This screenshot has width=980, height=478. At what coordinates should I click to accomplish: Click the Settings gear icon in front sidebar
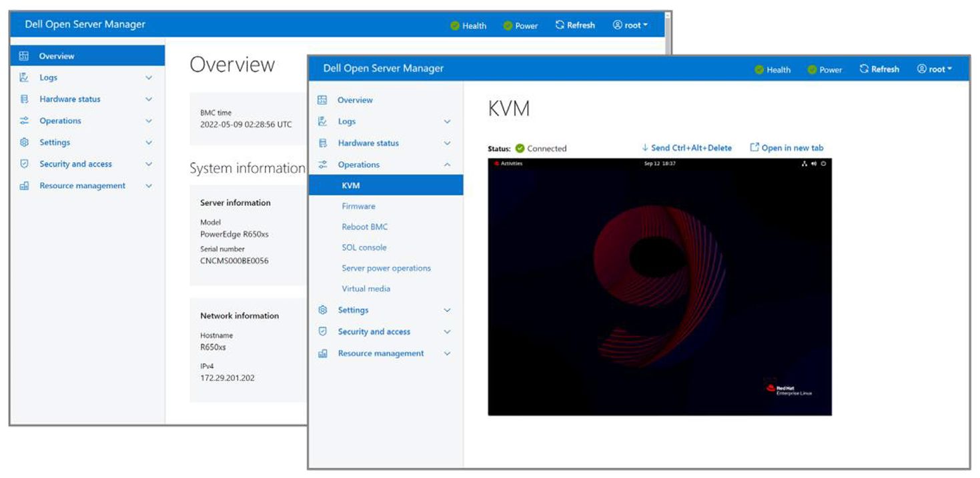click(323, 310)
